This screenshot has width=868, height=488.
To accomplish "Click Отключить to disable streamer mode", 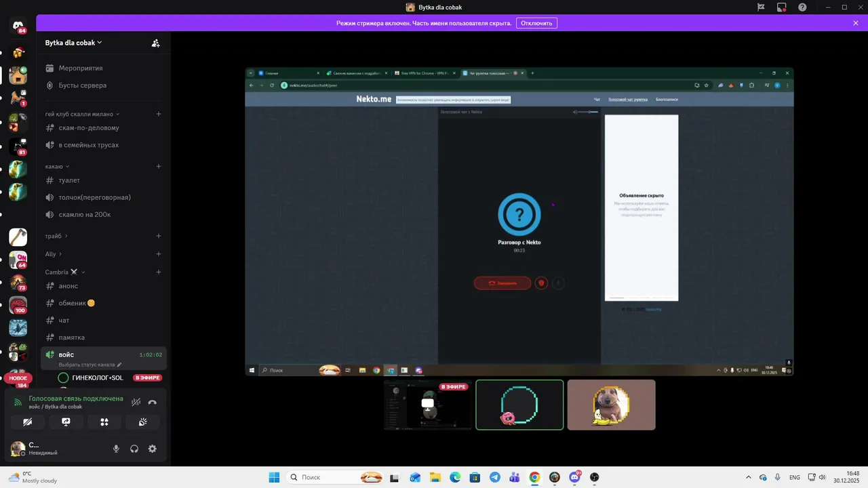I will click(536, 23).
